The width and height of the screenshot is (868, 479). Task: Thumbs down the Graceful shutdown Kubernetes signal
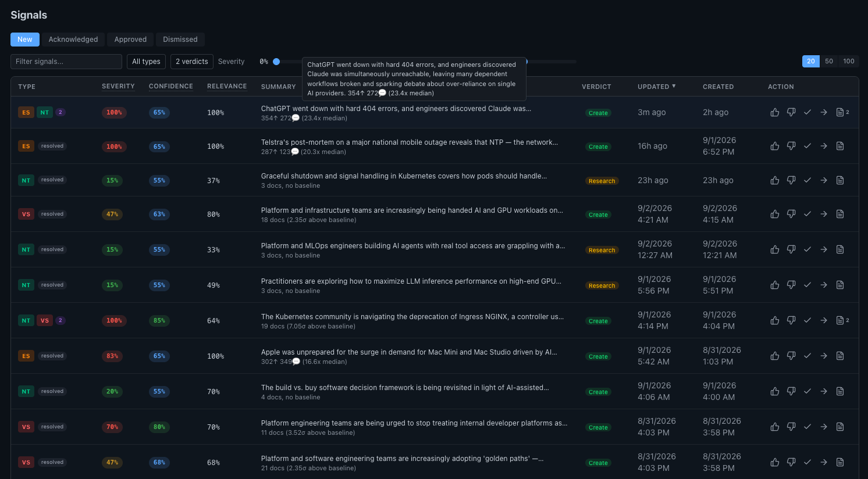tap(791, 180)
